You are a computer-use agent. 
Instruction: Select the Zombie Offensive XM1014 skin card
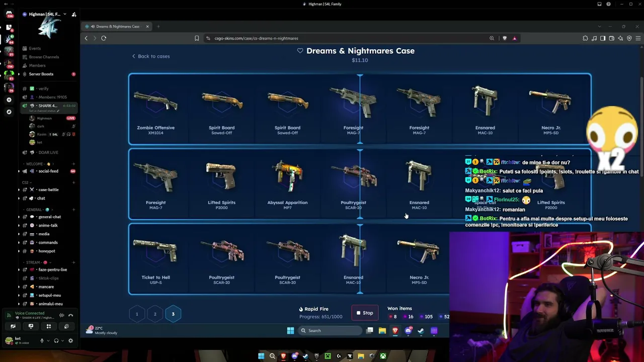155,110
